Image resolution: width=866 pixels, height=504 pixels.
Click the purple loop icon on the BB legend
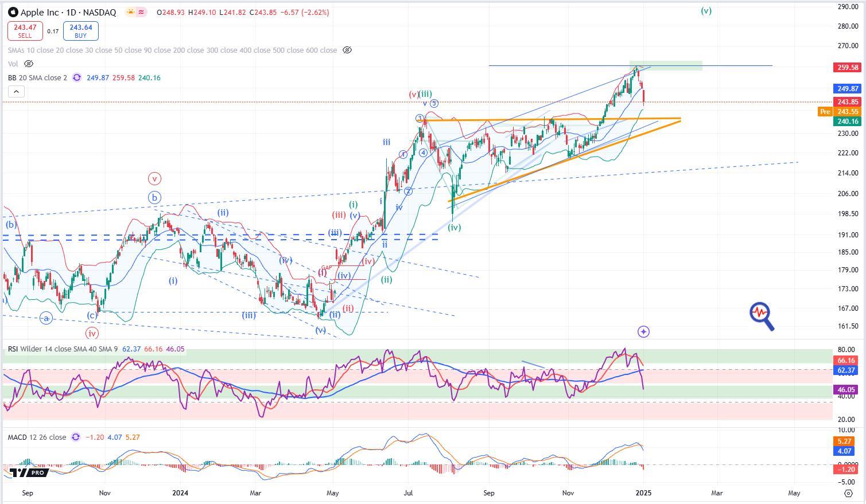pyautogui.click(x=77, y=78)
